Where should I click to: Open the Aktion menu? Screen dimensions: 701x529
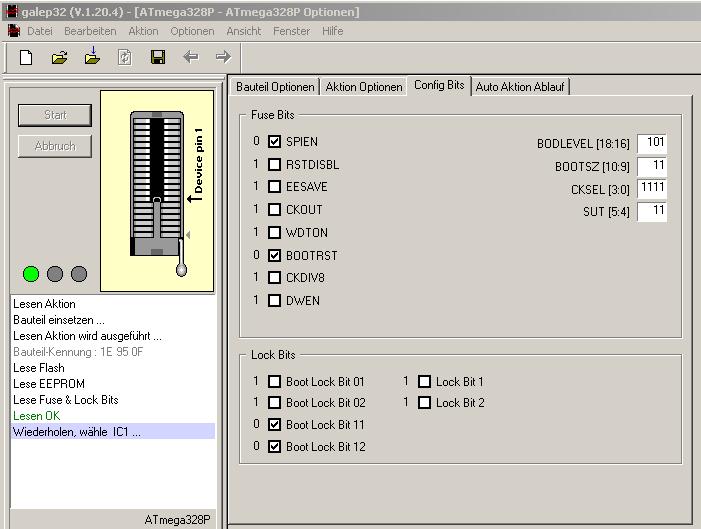143,31
